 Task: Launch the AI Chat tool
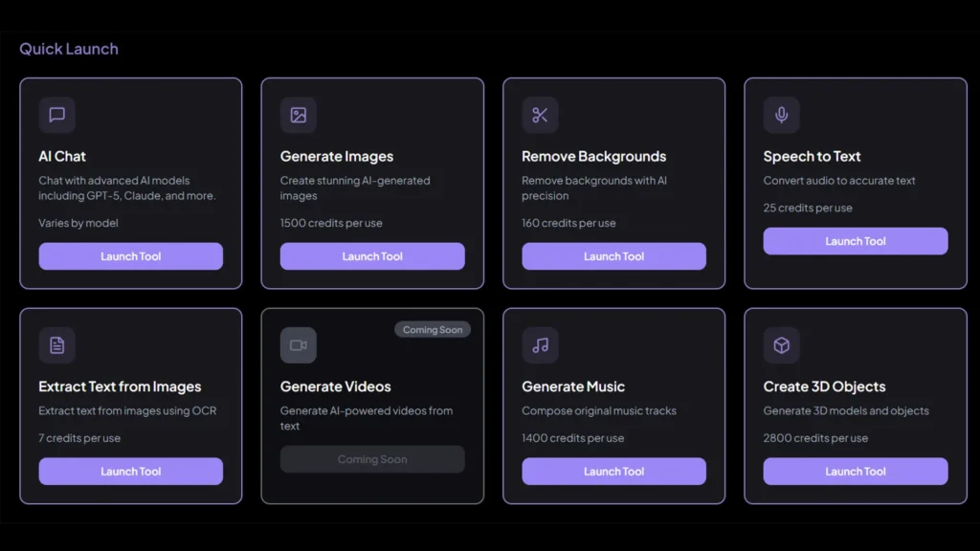[x=130, y=255]
